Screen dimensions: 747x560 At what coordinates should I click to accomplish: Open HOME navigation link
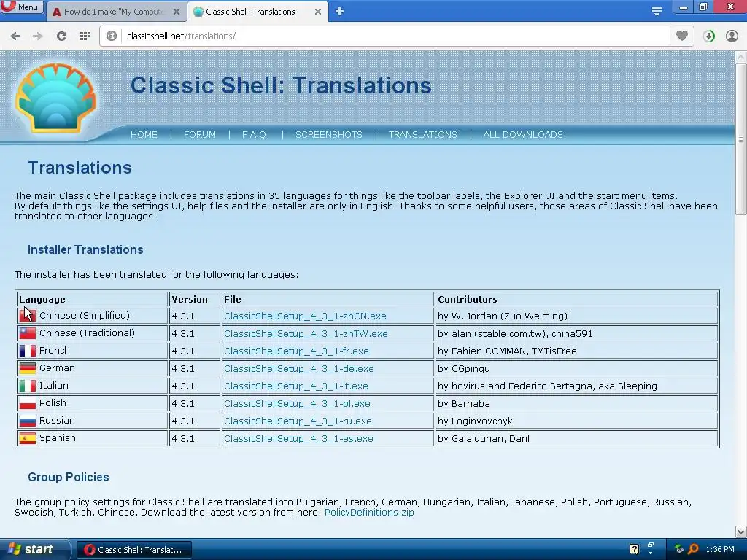pos(144,135)
